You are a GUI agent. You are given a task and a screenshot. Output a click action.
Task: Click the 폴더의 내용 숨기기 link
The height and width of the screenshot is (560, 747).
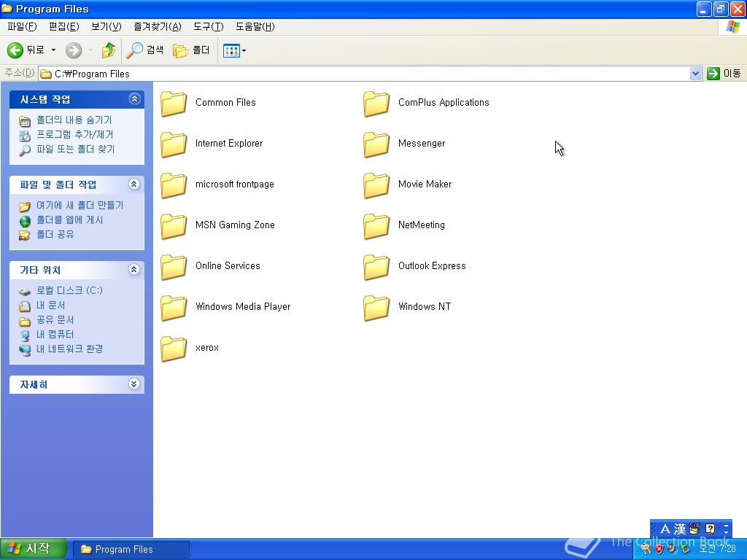[x=74, y=120]
